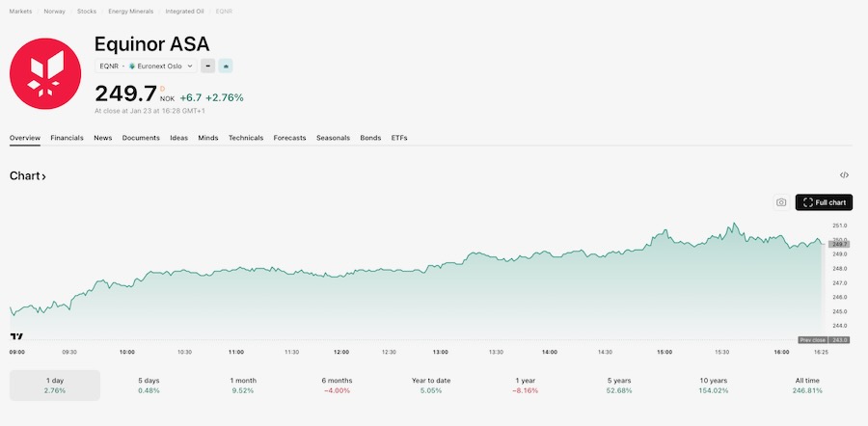Select the 1 day range
This screenshot has height=426, width=868.
(55, 386)
